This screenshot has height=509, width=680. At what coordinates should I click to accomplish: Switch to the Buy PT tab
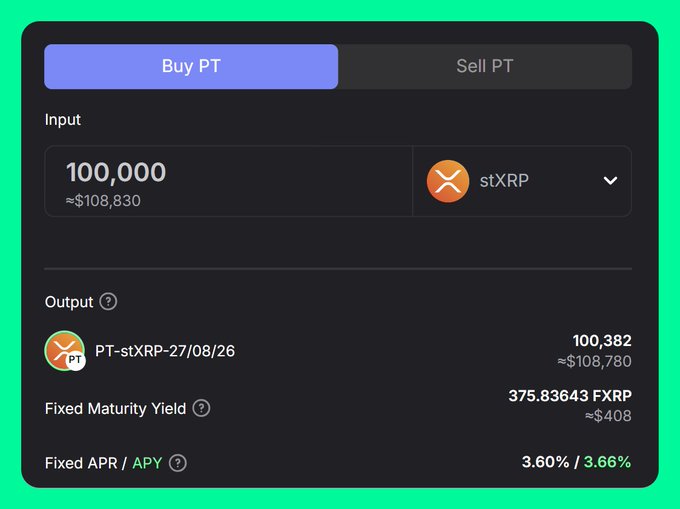191,66
